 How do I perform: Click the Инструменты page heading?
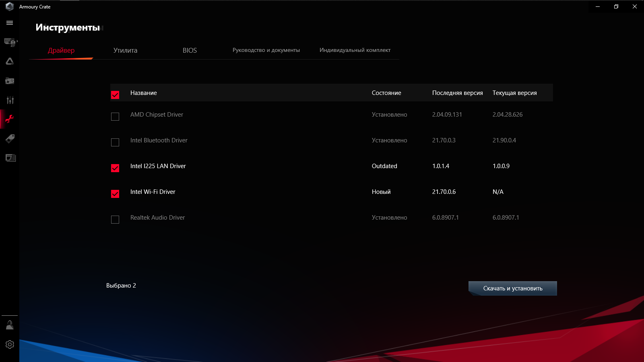click(x=68, y=27)
